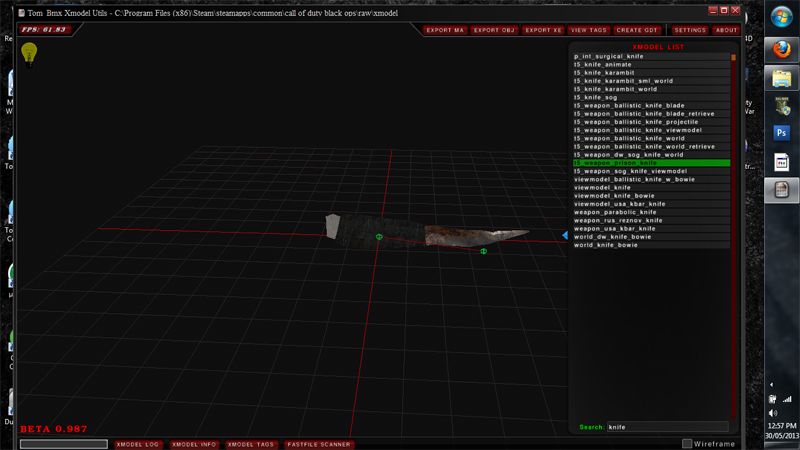
Task: Select viewmodel_ballistic_knife_w_bowie model
Action: pyautogui.click(x=652, y=179)
